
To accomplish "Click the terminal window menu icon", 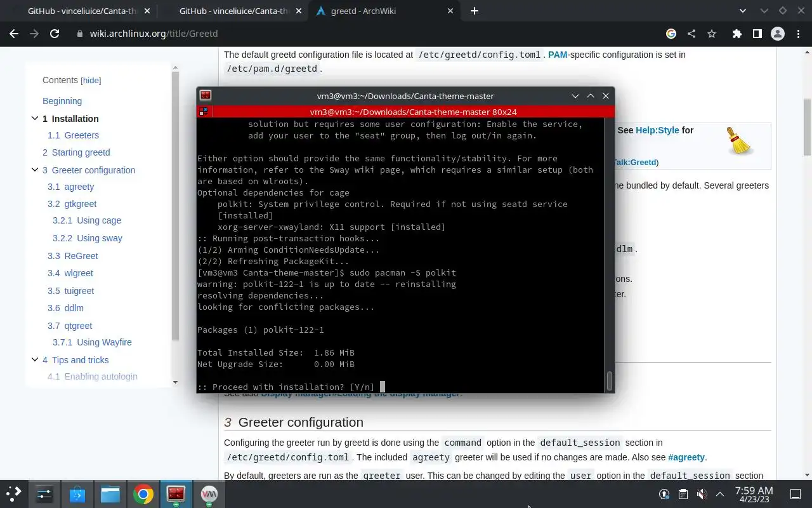I will coord(206,95).
